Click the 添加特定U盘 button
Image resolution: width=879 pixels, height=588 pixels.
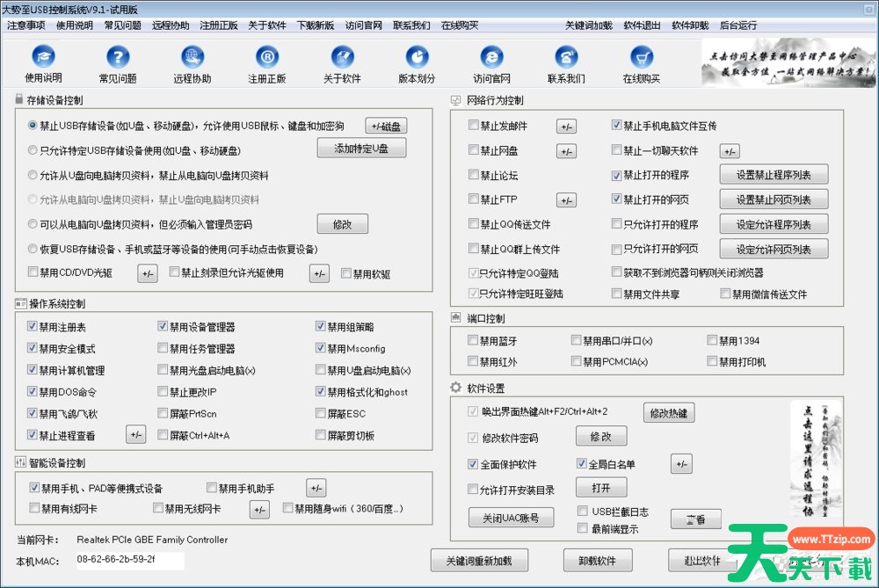pyautogui.click(x=361, y=149)
